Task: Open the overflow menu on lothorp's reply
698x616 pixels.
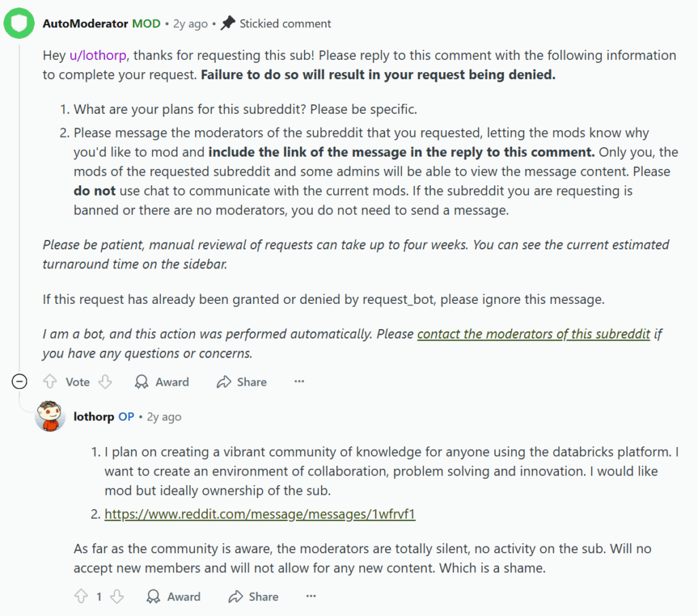Action: click(310, 596)
